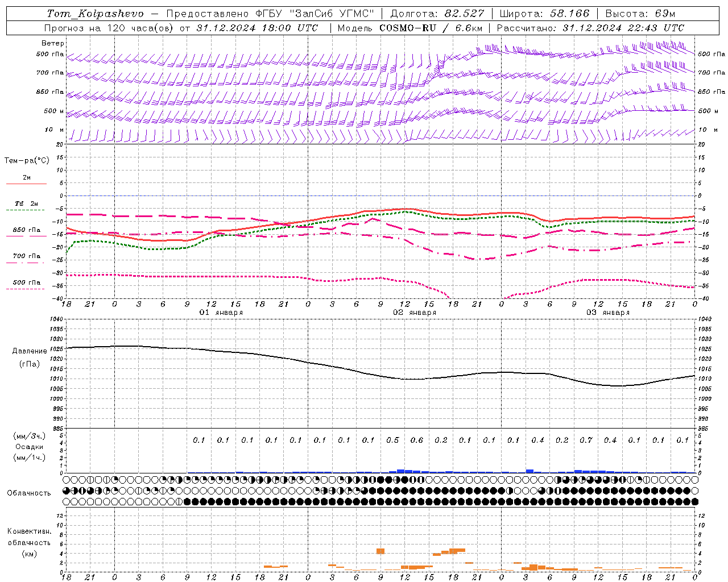Click the 'Модель COSMO-RU / 6.6км' label
This screenshot has height=582, width=728.
point(410,28)
